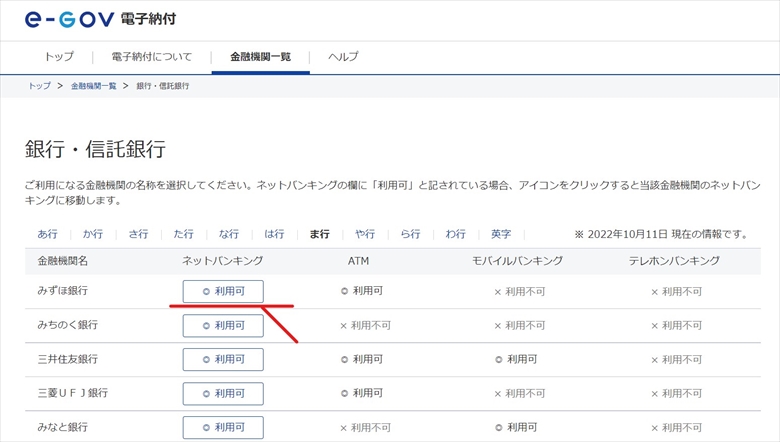780x442 pixels.
Task: Jump to the わ行 bank index
Action: point(456,234)
